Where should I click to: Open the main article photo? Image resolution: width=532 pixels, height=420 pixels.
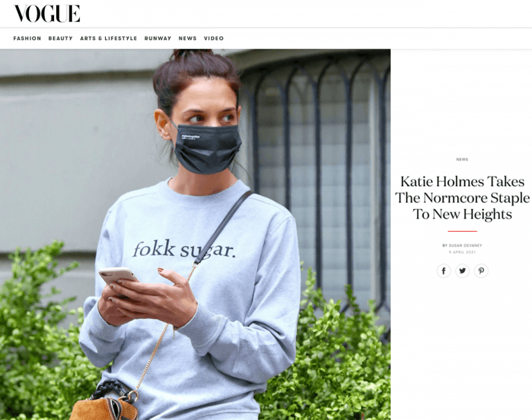[x=195, y=235]
